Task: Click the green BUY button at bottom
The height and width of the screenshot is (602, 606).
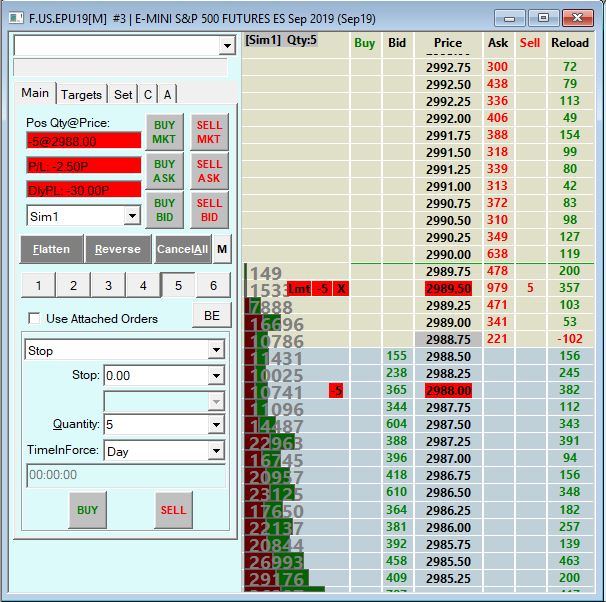Action: (x=87, y=510)
